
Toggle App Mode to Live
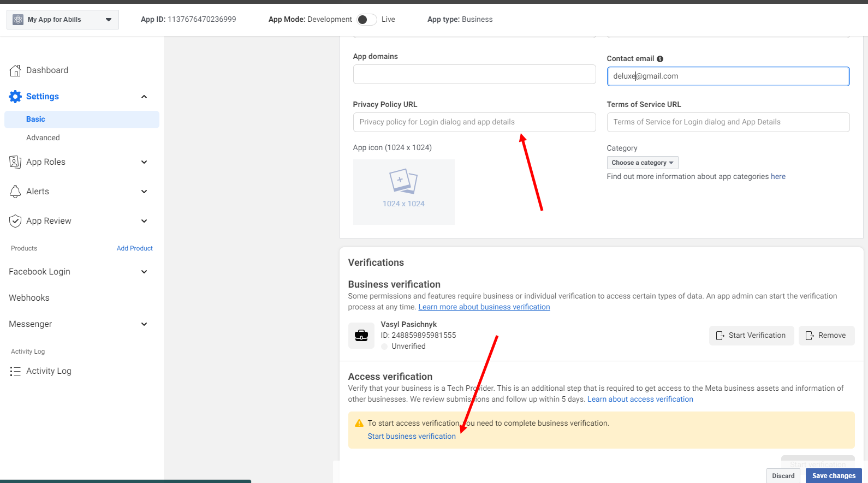click(367, 20)
